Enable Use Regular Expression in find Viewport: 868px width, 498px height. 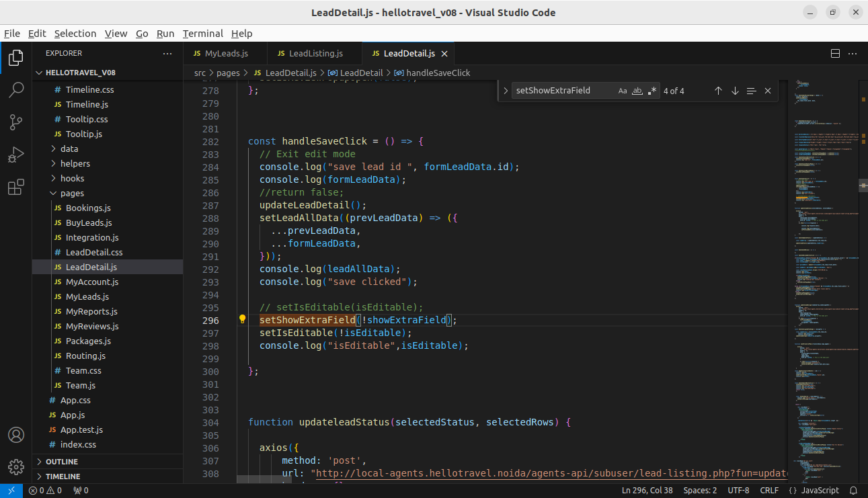652,91
